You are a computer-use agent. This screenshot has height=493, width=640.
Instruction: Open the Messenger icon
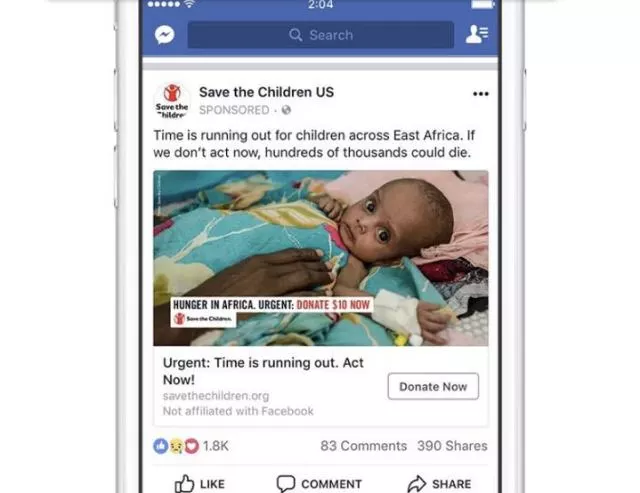coord(165,35)
